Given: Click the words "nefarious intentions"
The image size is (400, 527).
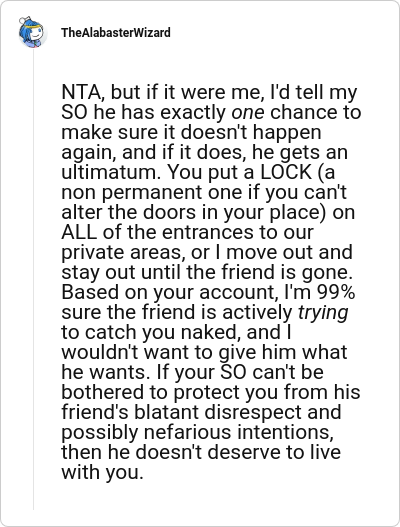Looking at the screenshot, I should (239, 432).
